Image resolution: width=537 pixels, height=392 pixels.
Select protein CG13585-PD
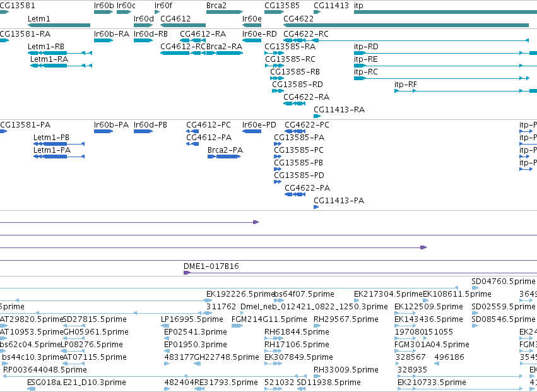point(299,175)
